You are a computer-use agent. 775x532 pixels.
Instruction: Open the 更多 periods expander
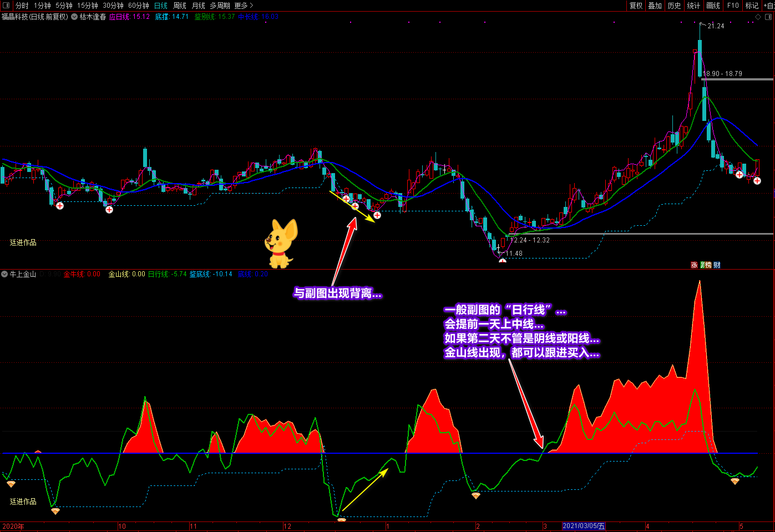(x=244, y=6)
